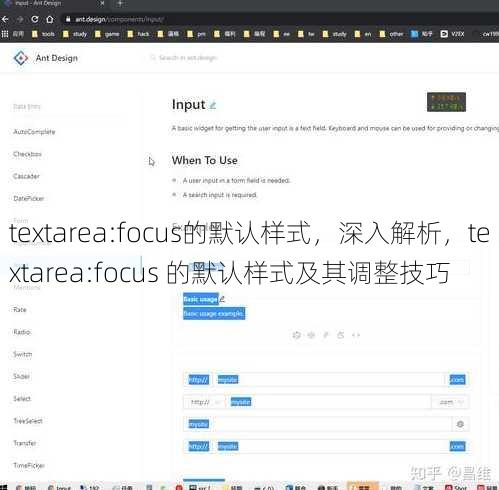Click the input with settings gear addon

click(318, 424)
